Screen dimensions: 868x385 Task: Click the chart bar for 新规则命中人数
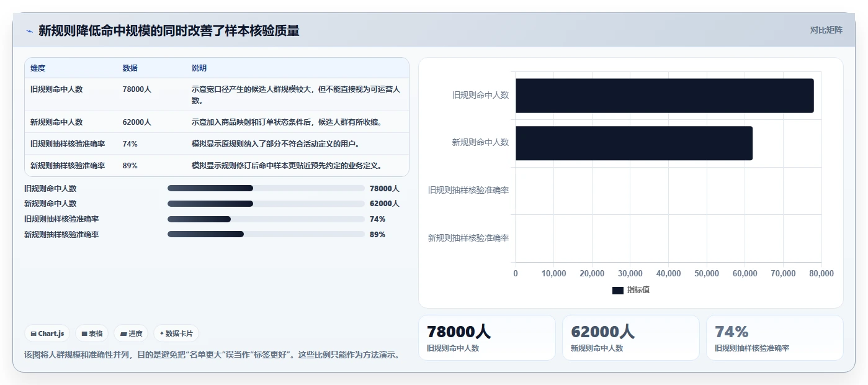[634, 143]
